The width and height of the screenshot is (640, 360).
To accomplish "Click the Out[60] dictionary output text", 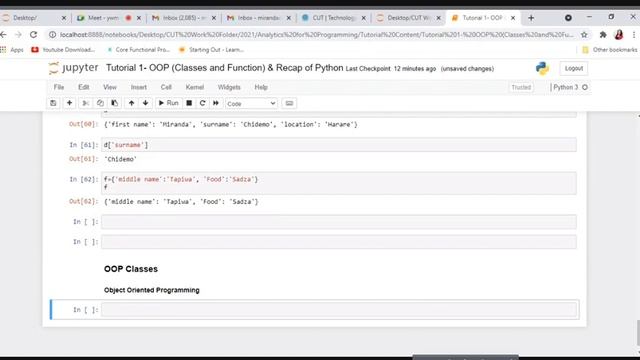I will pos(231,124).
